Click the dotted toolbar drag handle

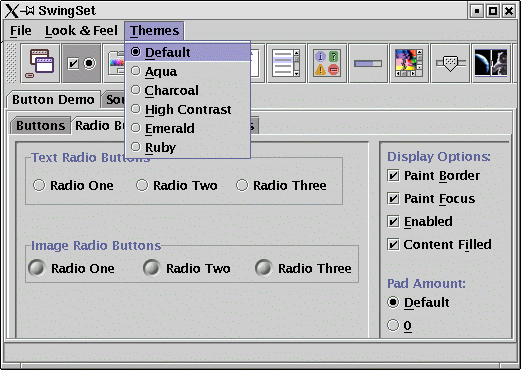[x=11, y=63]
